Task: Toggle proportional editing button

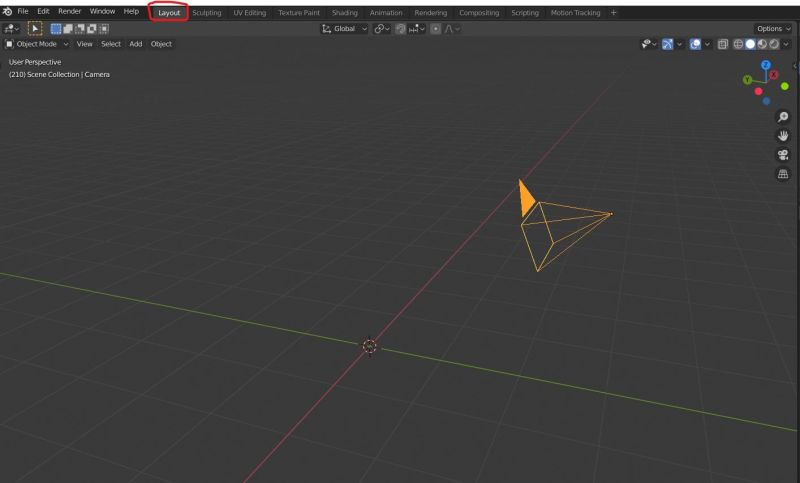Action: coord(435,29)
